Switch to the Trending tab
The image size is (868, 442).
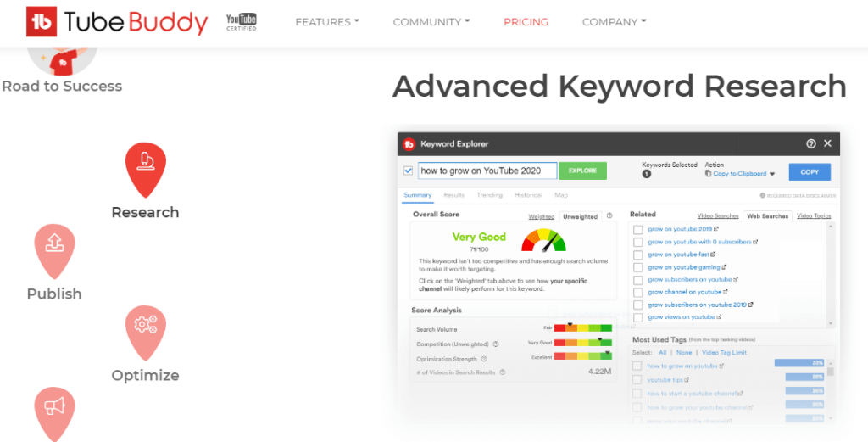tap(489, 195)
